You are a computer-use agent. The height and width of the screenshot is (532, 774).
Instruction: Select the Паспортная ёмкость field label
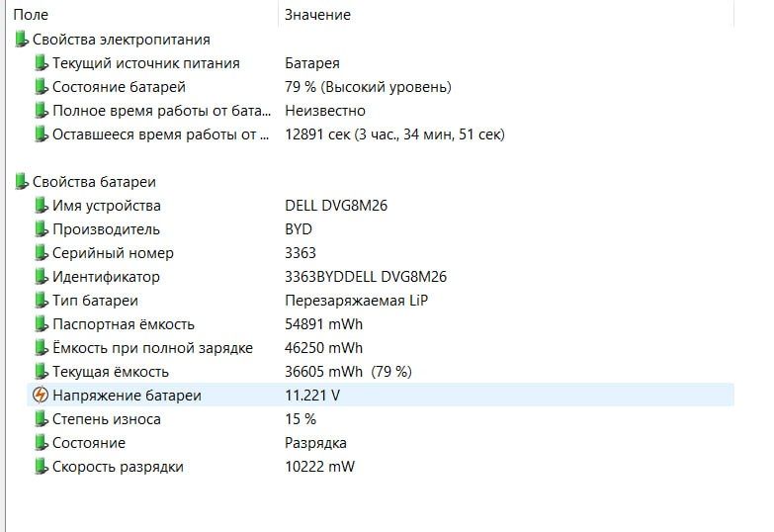click(124, 324)
